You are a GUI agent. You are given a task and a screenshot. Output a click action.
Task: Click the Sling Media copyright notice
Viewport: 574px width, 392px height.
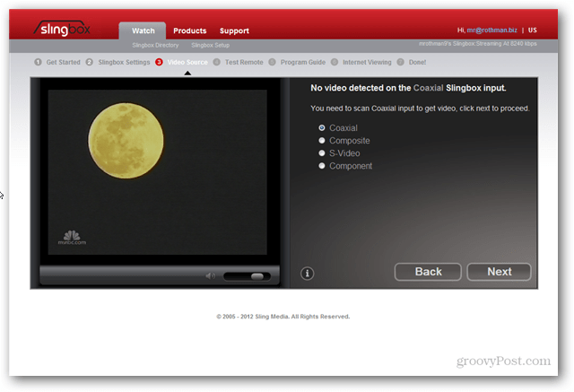click(x=283, y=317)
